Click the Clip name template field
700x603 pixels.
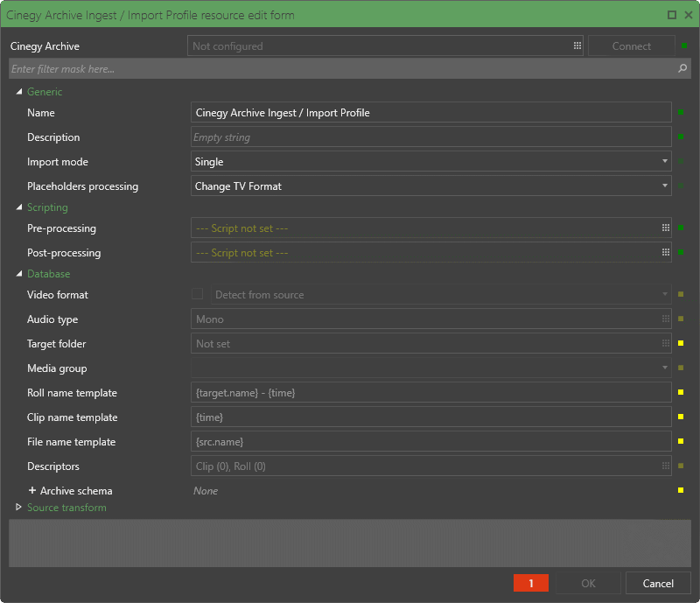430,417
